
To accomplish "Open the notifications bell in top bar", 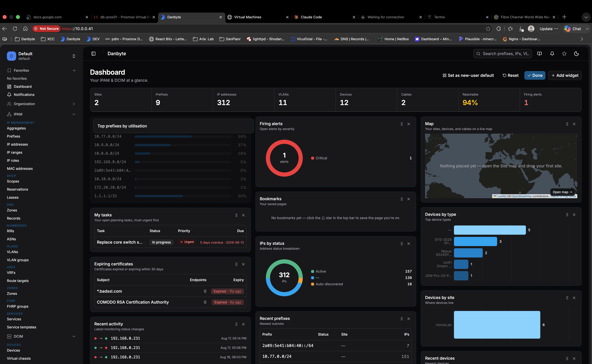I will [552, 54].
